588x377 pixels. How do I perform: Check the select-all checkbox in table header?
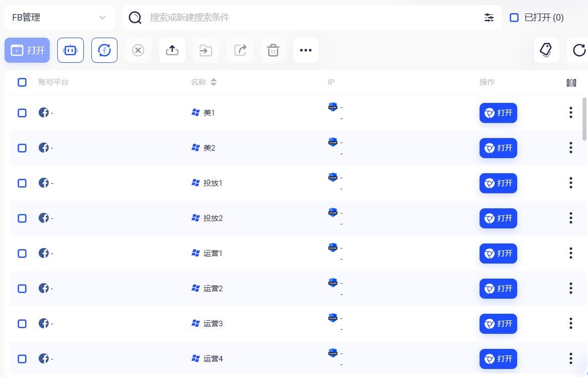click(x=22, y=82)
